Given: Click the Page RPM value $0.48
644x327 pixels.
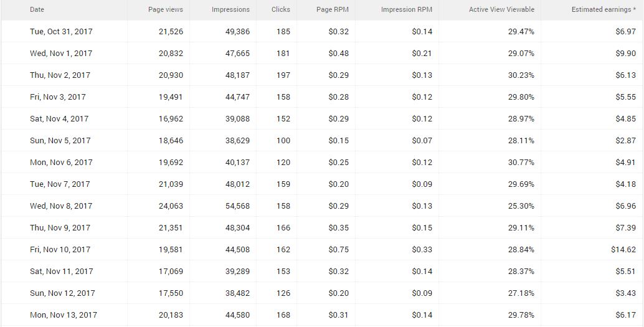Looking at the screenshot, I should 338,54.
